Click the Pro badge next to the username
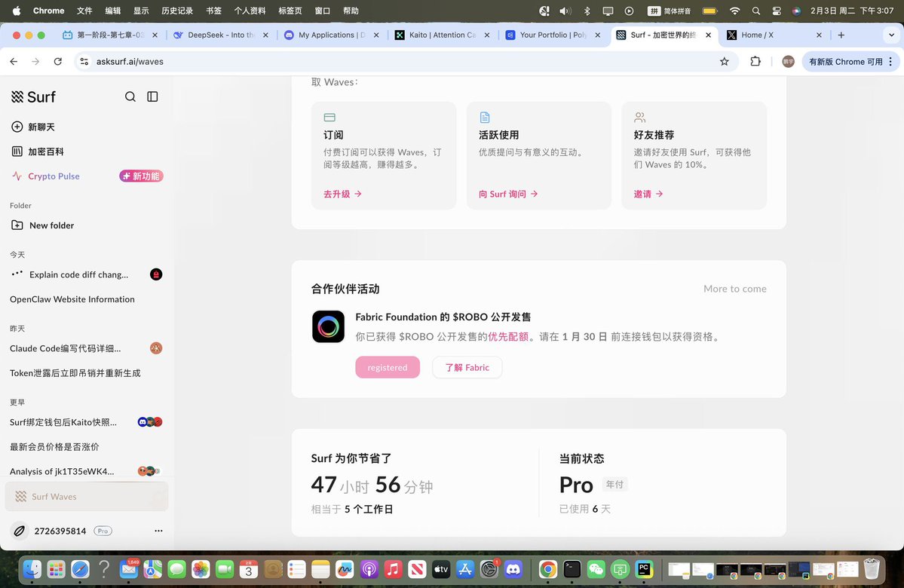Viewport: 904px width, 588px height. pyautogui.click(x=103, y=531)
